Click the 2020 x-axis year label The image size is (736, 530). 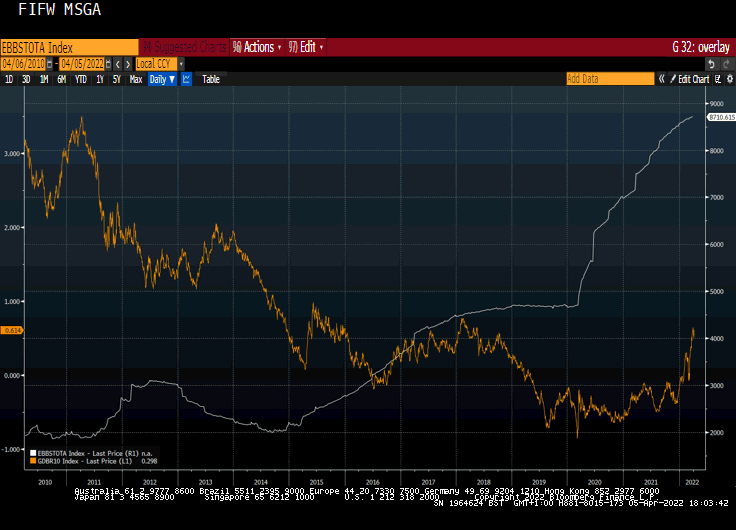(x=595, y=482)
